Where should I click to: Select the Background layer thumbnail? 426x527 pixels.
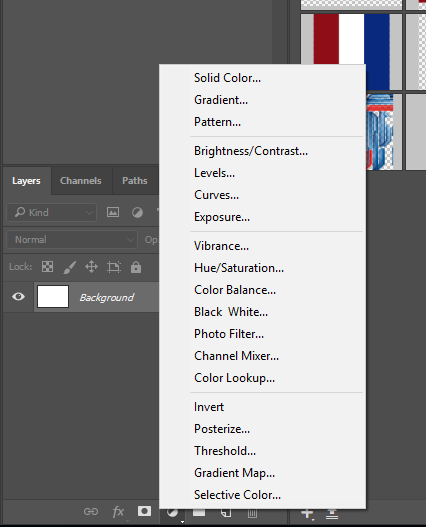pyautogui.click(x=53, y=296)
